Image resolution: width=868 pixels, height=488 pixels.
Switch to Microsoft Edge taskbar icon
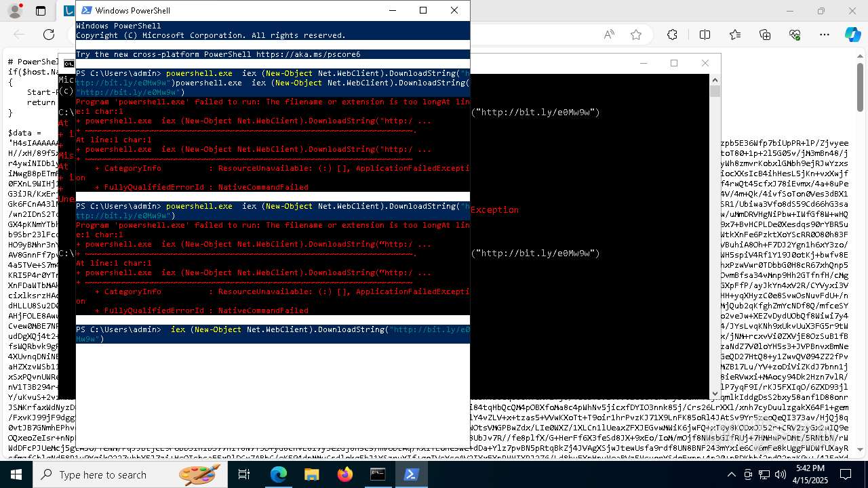click(x=279, y=474)
